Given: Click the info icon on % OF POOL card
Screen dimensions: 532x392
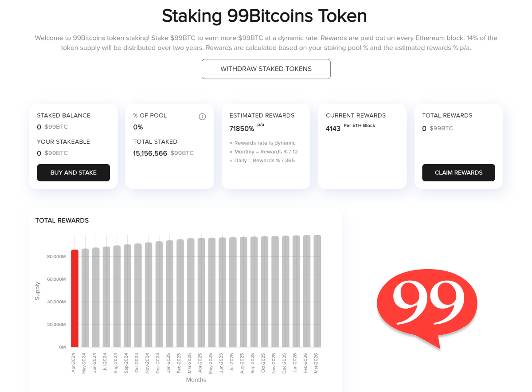Looking at the screenshot, I should pyautogui.click(x=202, y=116).
